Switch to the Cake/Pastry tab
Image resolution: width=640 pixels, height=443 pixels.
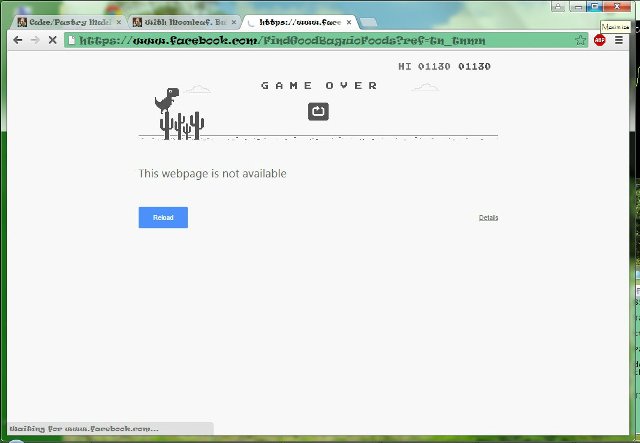65,21
